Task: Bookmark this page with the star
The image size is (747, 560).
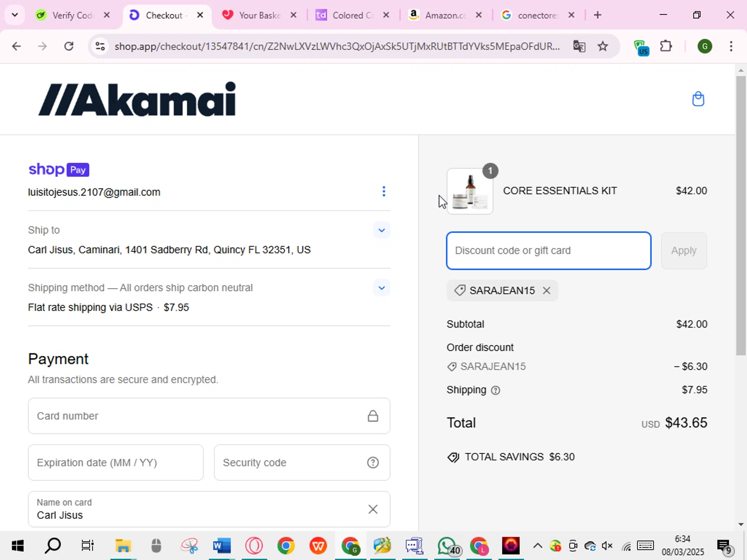Action: [x=603, y=46]
